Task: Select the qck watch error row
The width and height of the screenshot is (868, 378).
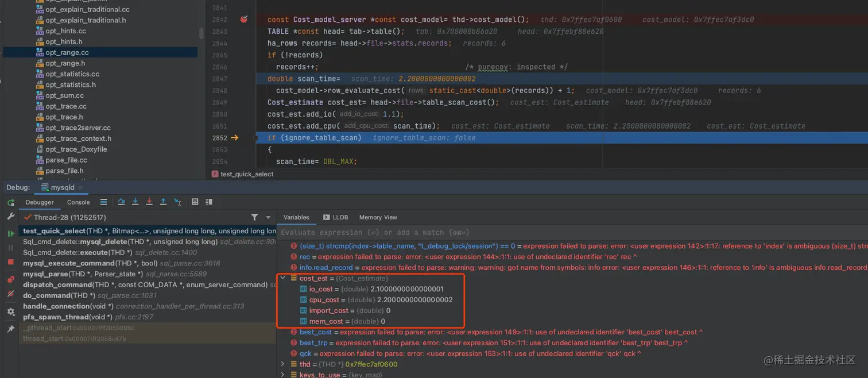Action: 467,353
